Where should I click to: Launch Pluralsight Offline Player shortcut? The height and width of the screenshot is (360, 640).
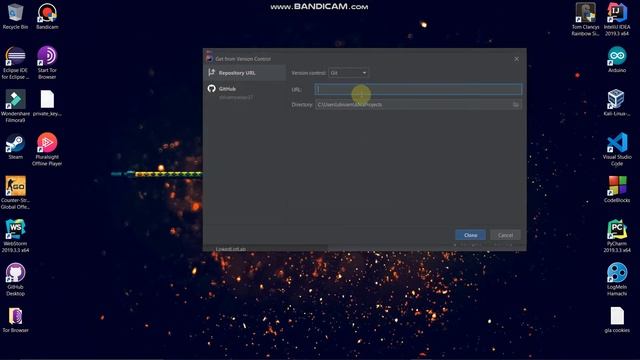click(x=47, y=149)
